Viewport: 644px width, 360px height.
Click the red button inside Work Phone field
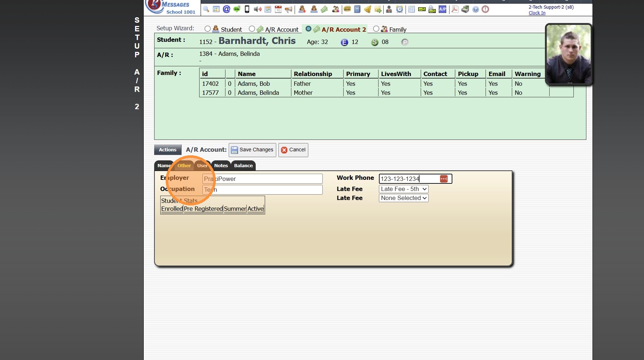click(444, 179)
